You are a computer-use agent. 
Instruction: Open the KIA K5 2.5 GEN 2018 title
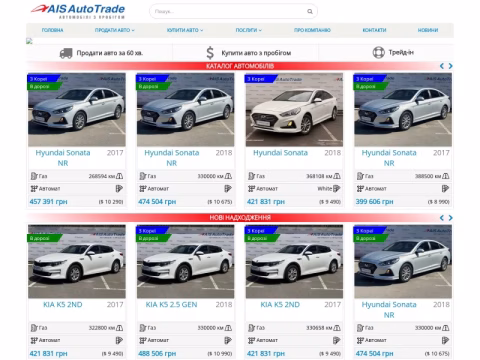(x=171, y=304)
